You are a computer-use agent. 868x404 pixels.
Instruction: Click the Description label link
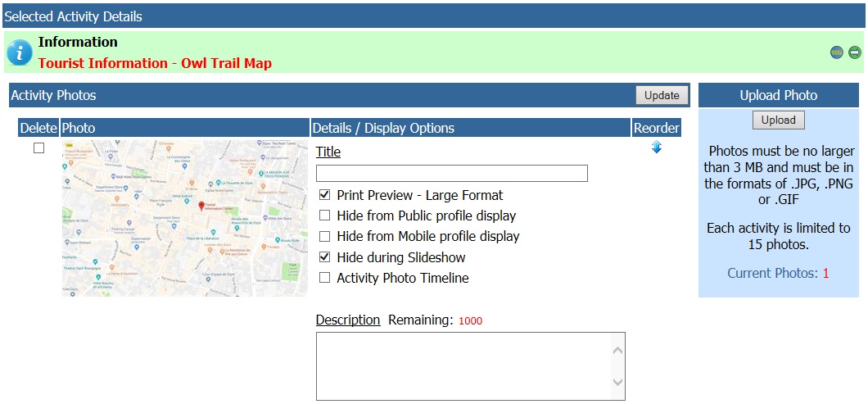click(x=348, y=320)
